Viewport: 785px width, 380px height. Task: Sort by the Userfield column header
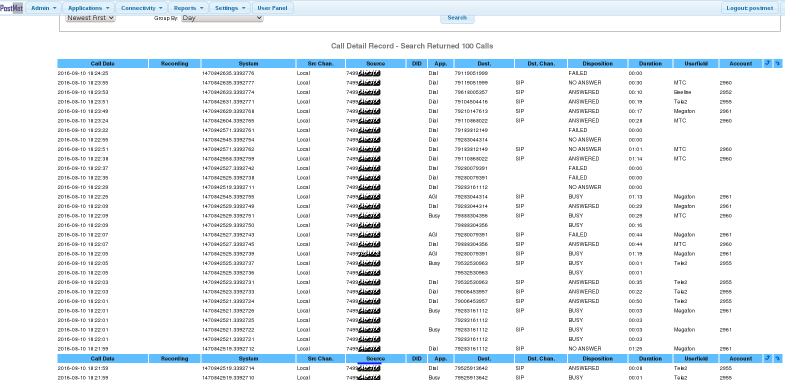[696, 64]
